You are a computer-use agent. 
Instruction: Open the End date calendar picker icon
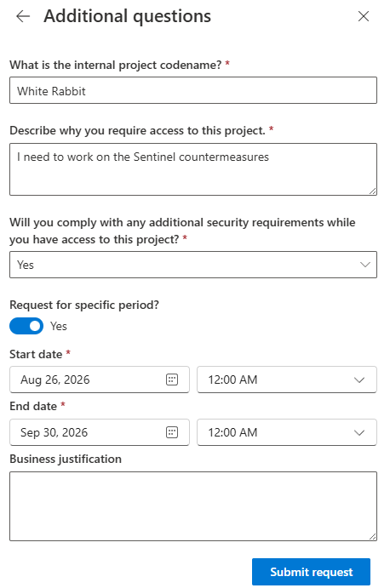[x=172, y=432]
